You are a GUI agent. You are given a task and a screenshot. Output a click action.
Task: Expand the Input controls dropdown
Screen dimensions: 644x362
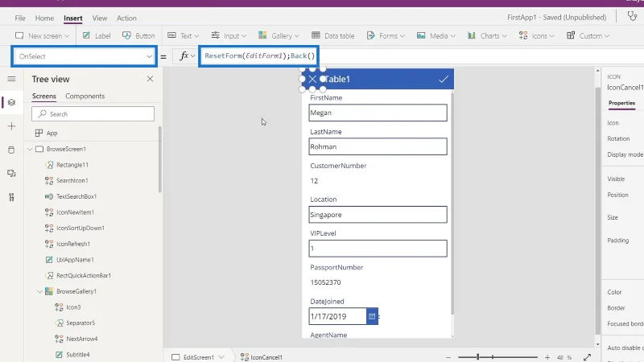coord(229,35)
